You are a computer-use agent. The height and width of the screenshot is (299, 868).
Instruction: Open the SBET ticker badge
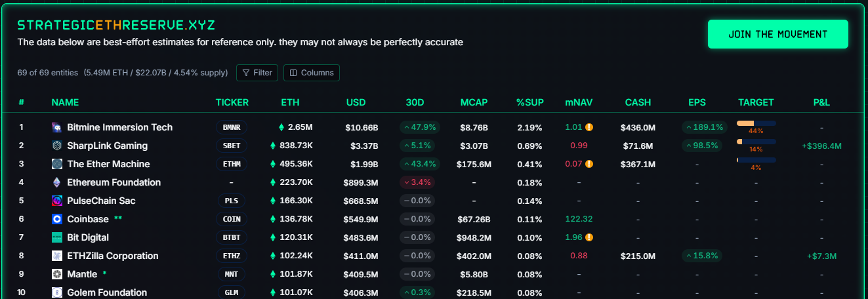point(232,146)
